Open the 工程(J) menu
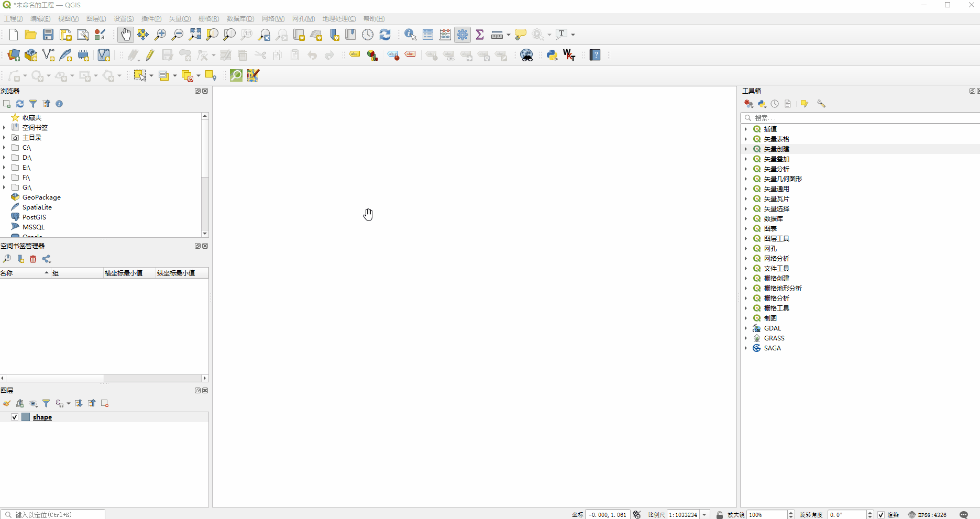 pyautogui.click(x=14, y=19)
